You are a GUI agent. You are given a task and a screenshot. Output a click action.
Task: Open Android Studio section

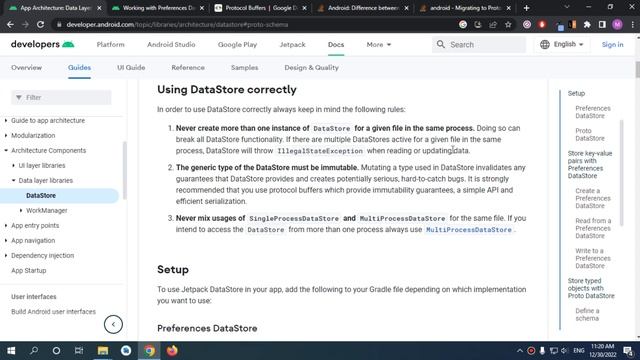171,44
